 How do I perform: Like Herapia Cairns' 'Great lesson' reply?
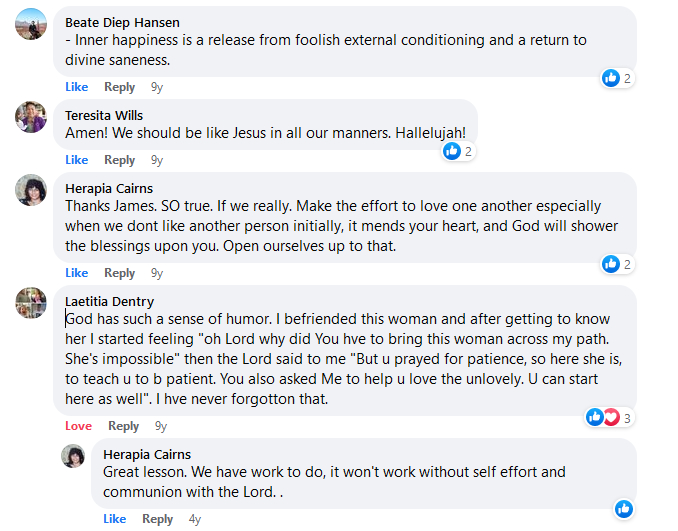click(115, 519)
